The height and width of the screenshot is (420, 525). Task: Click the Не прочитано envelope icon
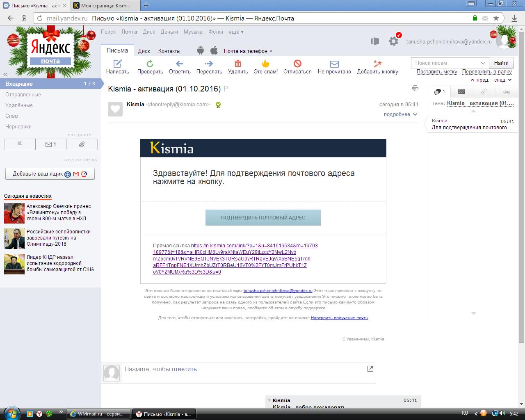(x=334, y=64)
